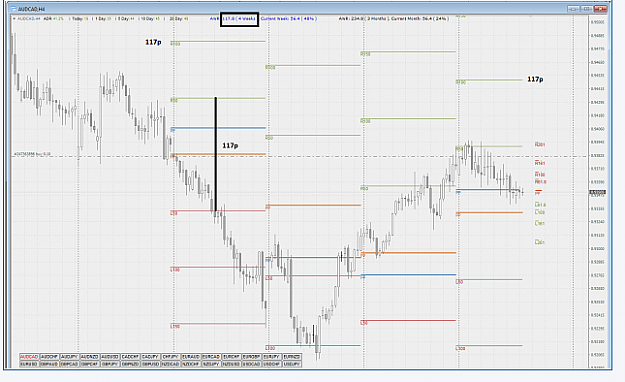Maximize the AUDCAD,H4 chart window
This screenshot has height=382, width=625.
point(587,9)
